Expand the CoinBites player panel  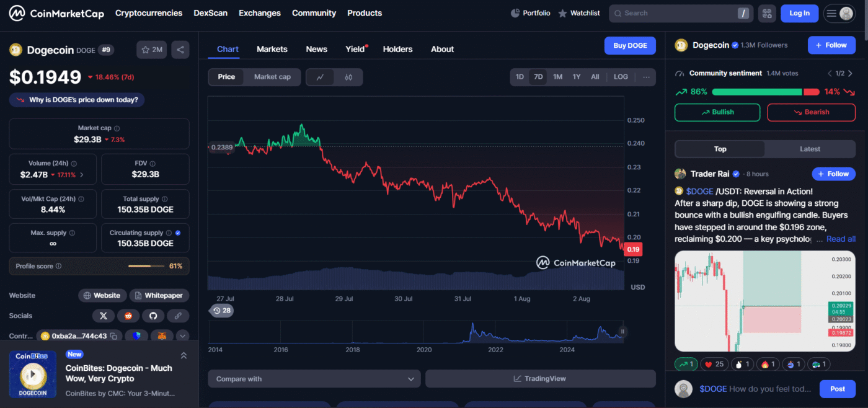pos(184,355)
